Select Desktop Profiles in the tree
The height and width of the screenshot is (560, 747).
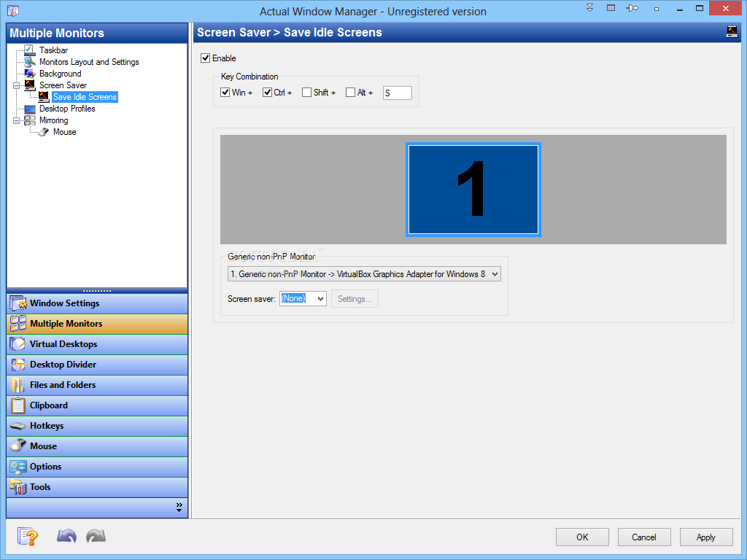(67, 109)
